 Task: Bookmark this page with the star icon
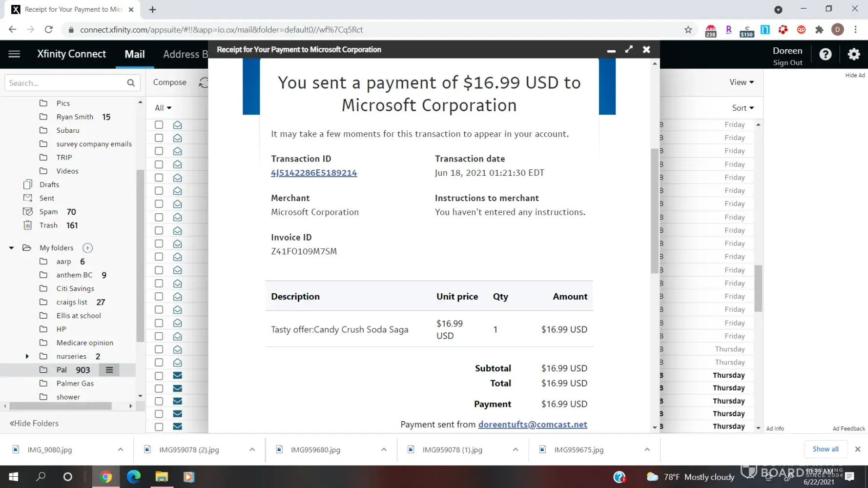click(688, 30)
